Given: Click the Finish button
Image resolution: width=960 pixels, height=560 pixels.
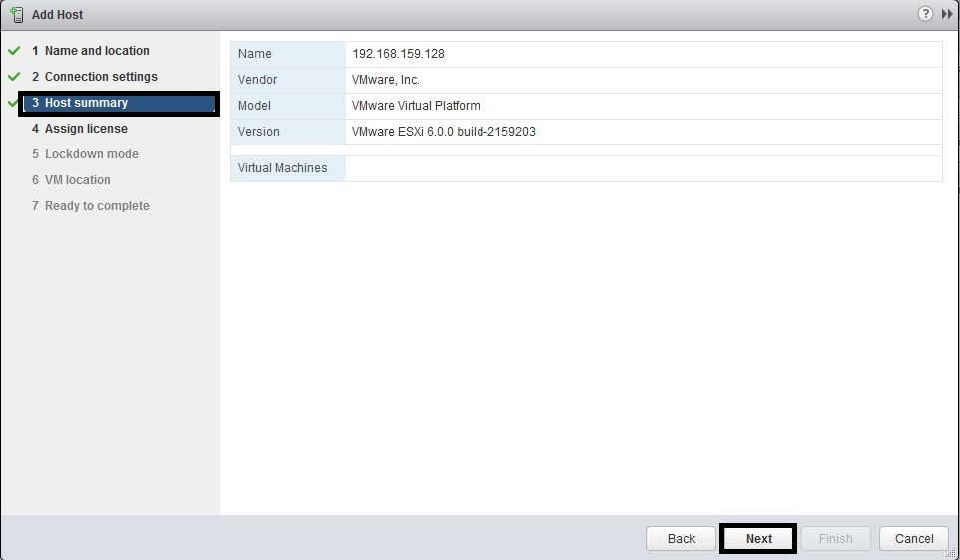Looking at the screenshot, I should click(x=835, y=539).
